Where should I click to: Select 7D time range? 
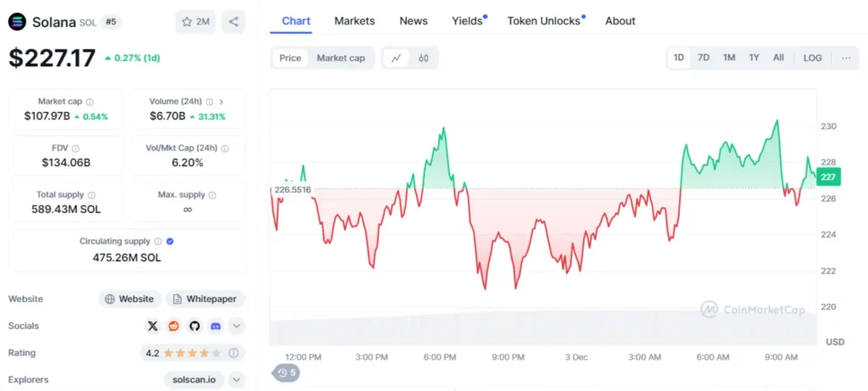pos(704,58)
